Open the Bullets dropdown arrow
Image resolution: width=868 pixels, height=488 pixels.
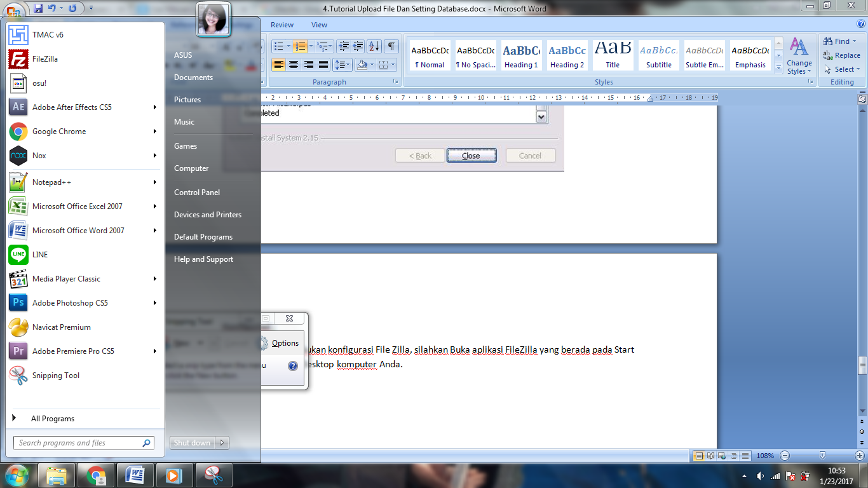pyautogui.click(x=288, y=46)
